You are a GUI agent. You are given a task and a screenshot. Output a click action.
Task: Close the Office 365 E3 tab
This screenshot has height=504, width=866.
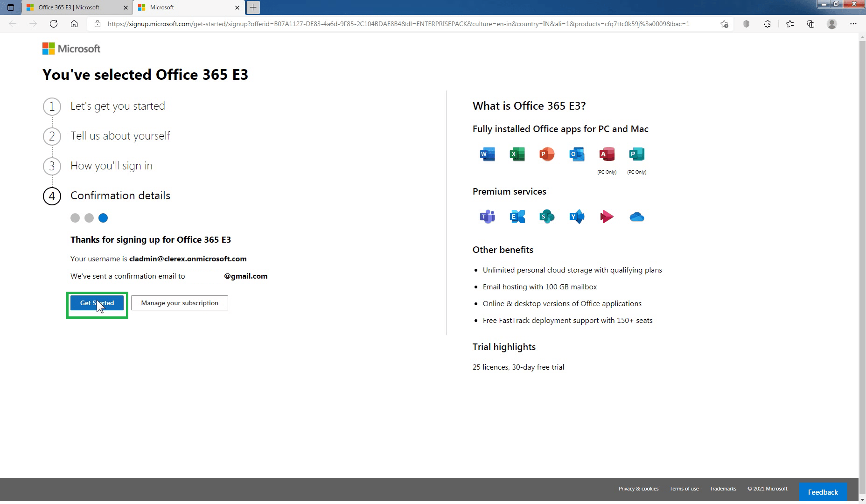126,7
